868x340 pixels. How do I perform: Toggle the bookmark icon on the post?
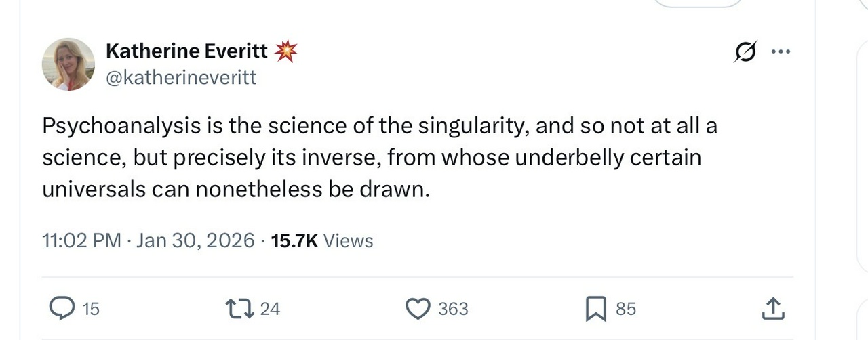point(595,309)
